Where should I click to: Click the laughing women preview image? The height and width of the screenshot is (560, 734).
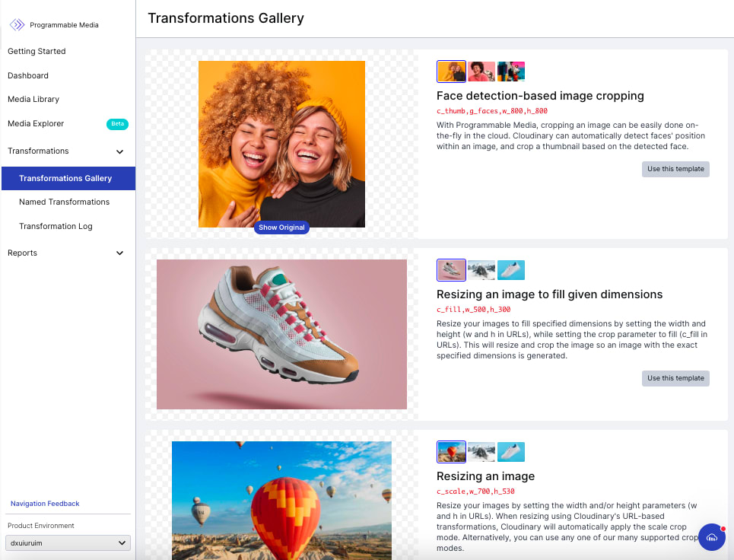281,145
